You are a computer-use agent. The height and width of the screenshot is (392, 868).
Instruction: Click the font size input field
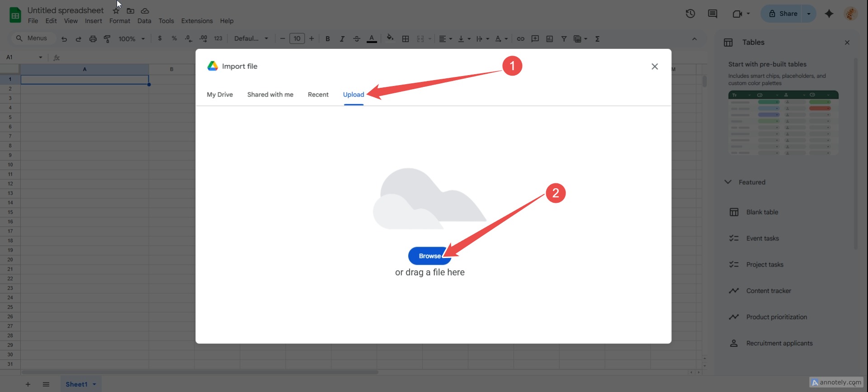(x=297, y=39)
